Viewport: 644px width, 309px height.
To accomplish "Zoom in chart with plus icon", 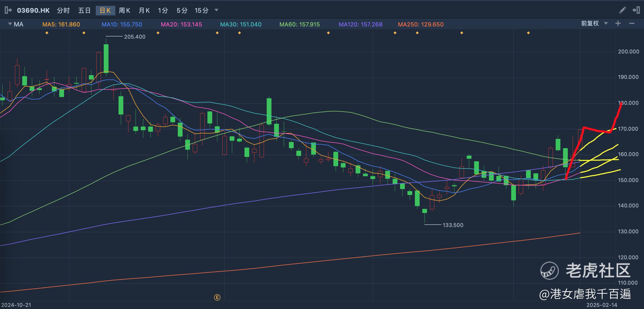I will 618,24.
